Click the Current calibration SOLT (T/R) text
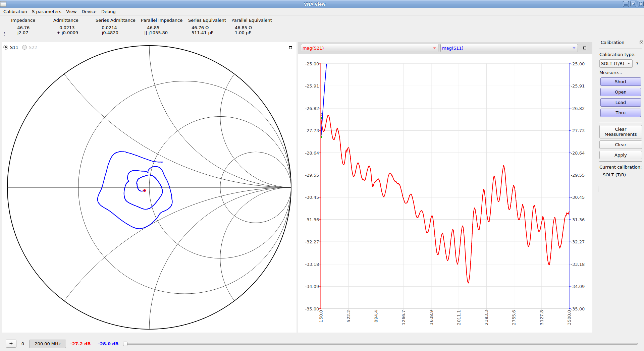 614,175
